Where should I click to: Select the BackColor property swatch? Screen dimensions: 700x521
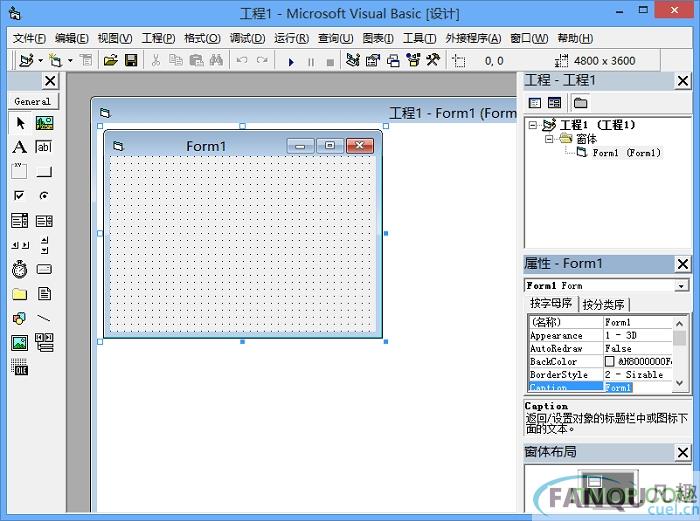pyautogui.click(x=610, y=362)
